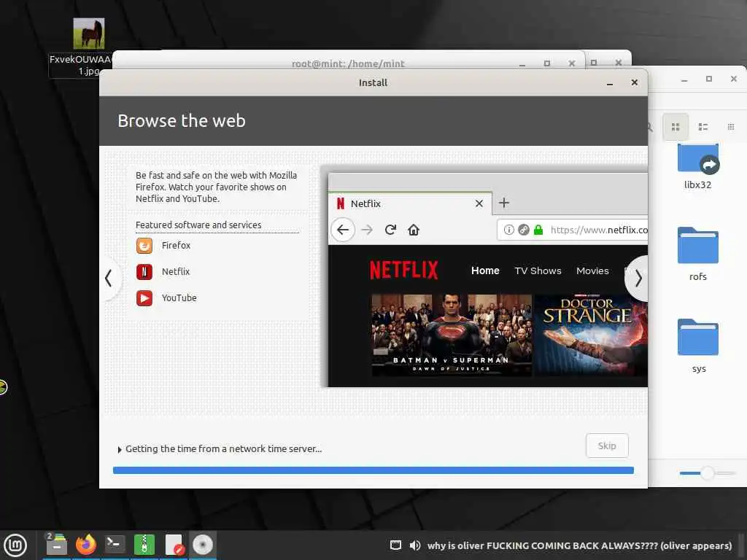The height and width of the screenshot is (560, 747).
Task: Click the back arrow in slideshow browser
Action: tap(343, 230)
